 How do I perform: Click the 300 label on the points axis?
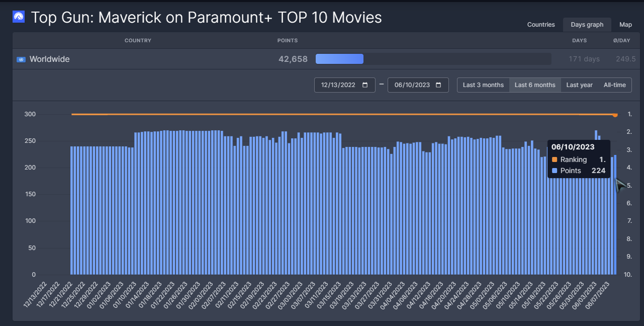pyautogui.click(x=30, y=114)
